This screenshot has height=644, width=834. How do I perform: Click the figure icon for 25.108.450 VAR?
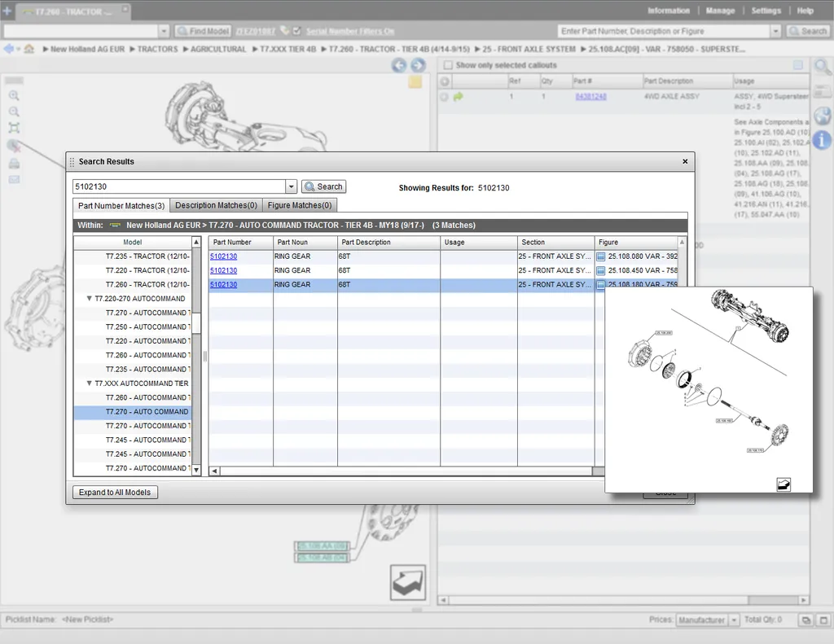601,270
